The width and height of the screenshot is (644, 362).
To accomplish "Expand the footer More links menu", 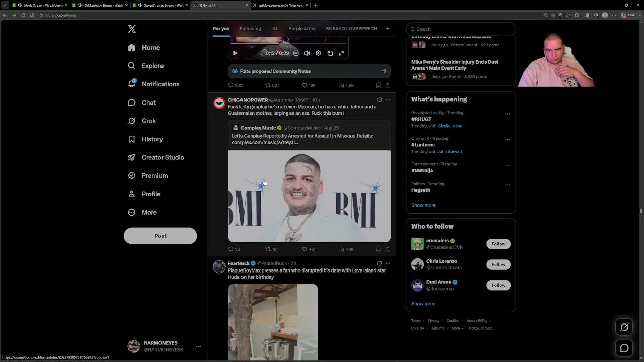I will click(x=457, y=328).
